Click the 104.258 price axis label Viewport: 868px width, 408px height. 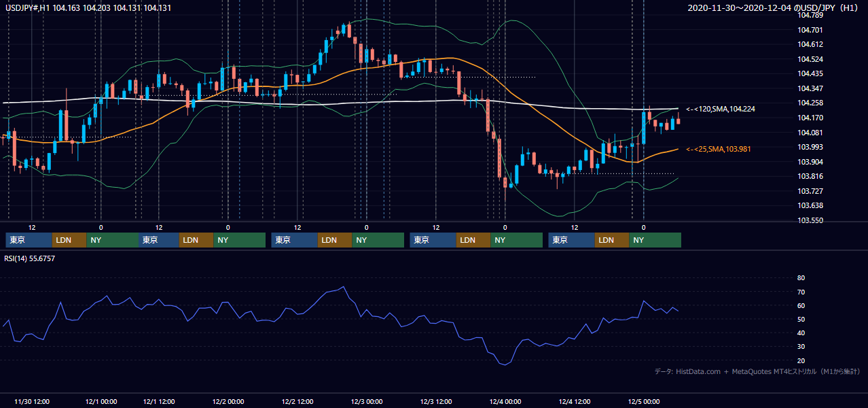coord(810,103)
